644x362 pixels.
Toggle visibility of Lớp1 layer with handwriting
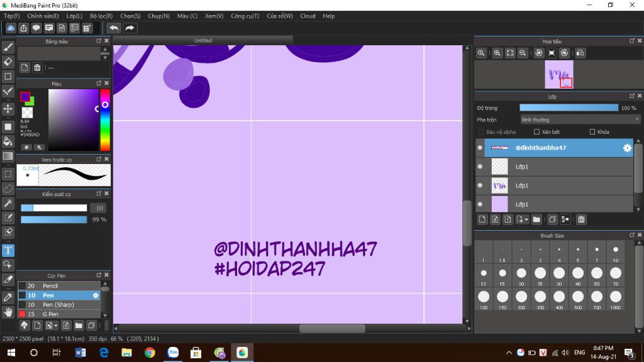click(480, 185)
